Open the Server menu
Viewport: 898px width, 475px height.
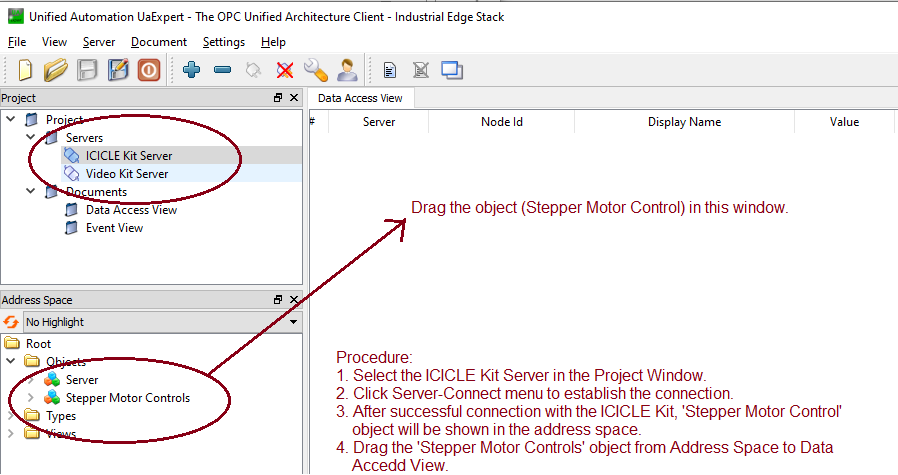point(99,42)
